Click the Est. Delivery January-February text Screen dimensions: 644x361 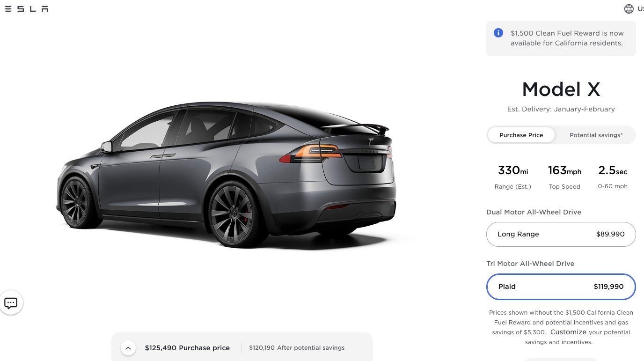click(561, 109)
